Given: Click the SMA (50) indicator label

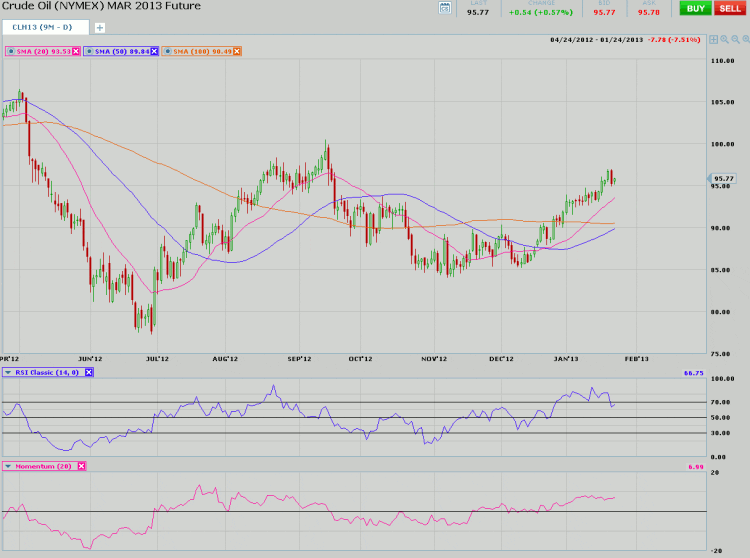Looking at the screenshot, I should coord(121,50).
